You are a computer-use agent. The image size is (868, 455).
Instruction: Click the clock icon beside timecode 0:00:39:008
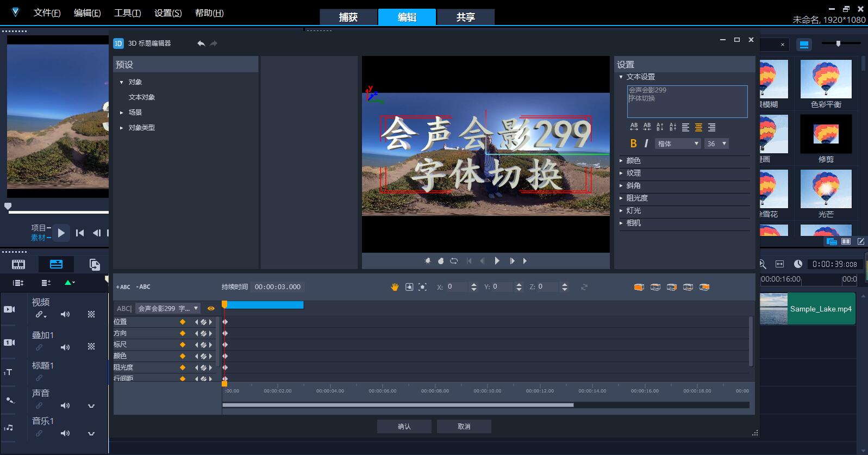[798, 264]
